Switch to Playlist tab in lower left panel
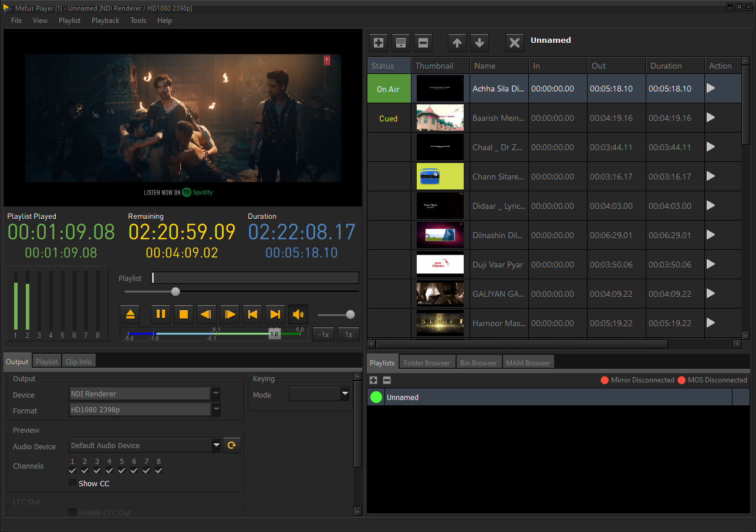Viewport: 756px width, 532px height. pyautogui.click(x=47, y=361)
